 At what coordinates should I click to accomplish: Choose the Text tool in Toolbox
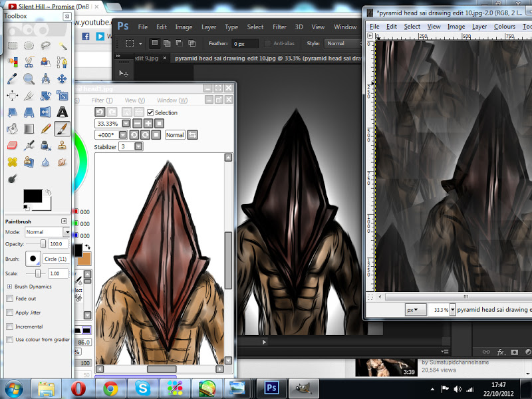62,112
